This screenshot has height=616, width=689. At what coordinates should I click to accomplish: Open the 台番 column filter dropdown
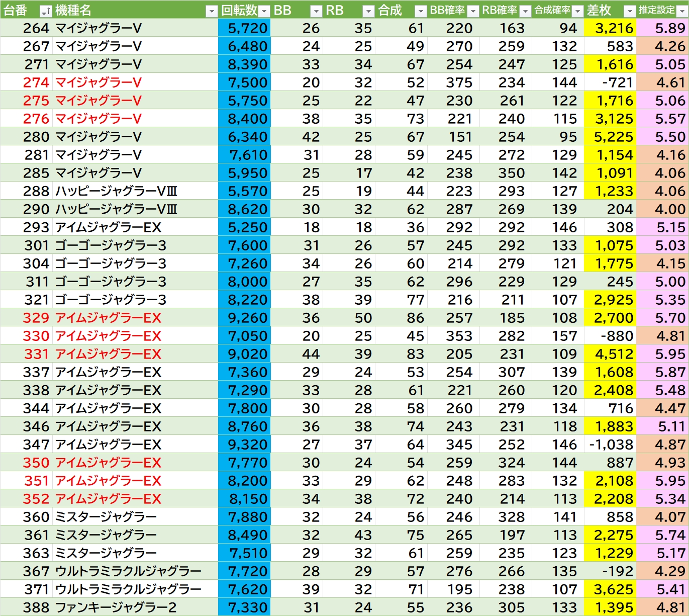46,11
